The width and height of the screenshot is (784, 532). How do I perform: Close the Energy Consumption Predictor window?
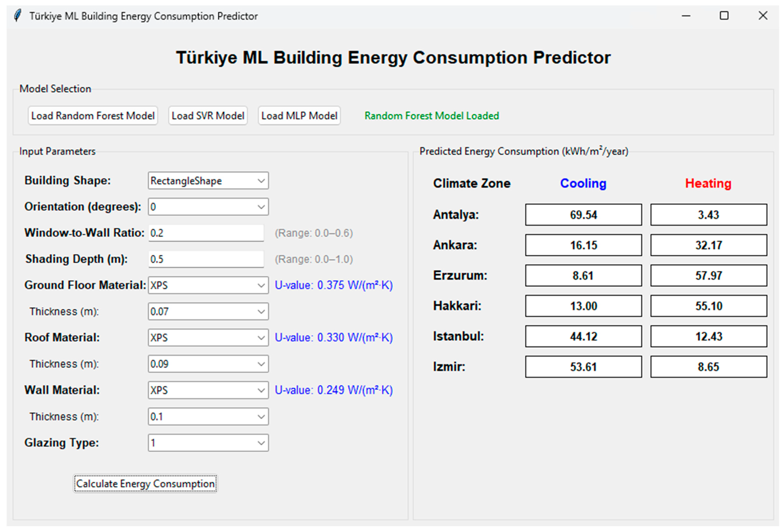763,16
